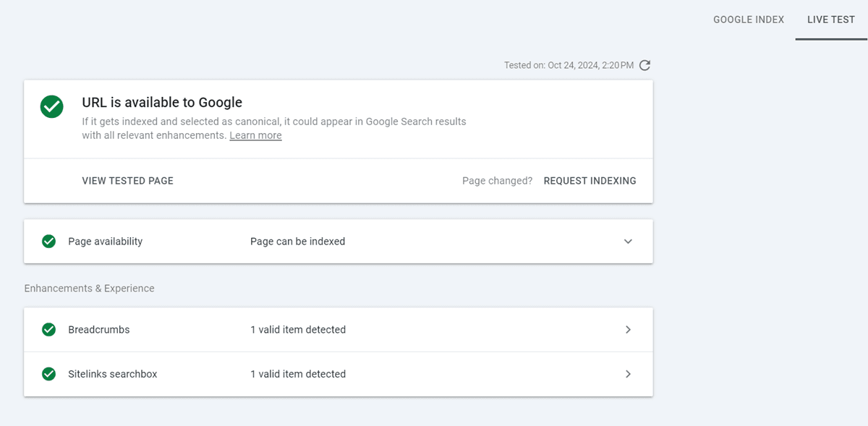Click the re-run live test refresh icon
Image resolution: width=868 pixels, height=426 pixels.
point(644,64)
